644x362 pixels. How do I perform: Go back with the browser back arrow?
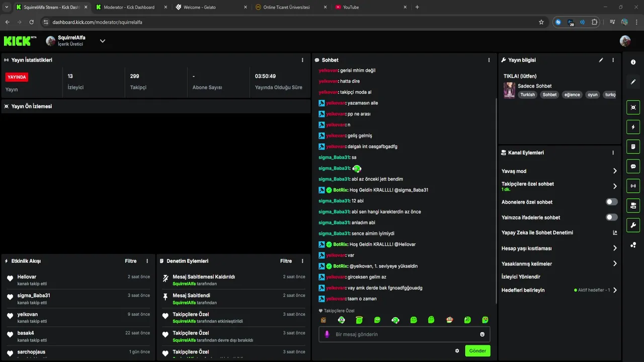(7, 22)
